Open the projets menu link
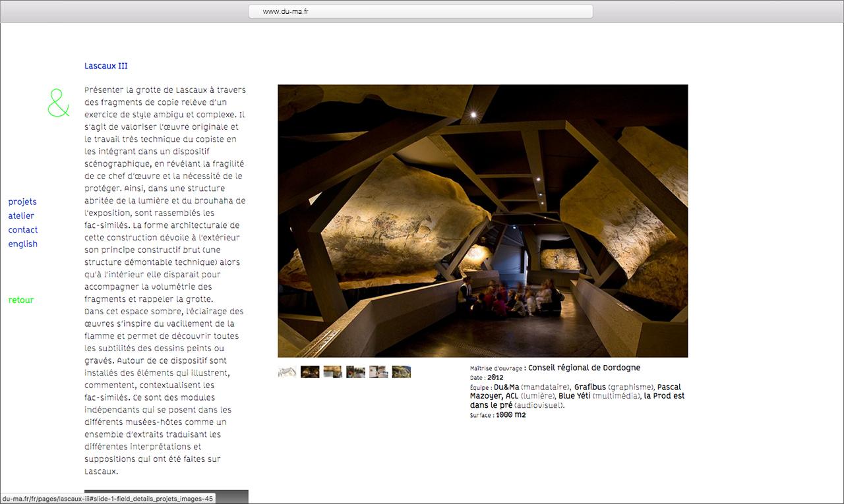 pyautogui.click(x=22, y=202)
